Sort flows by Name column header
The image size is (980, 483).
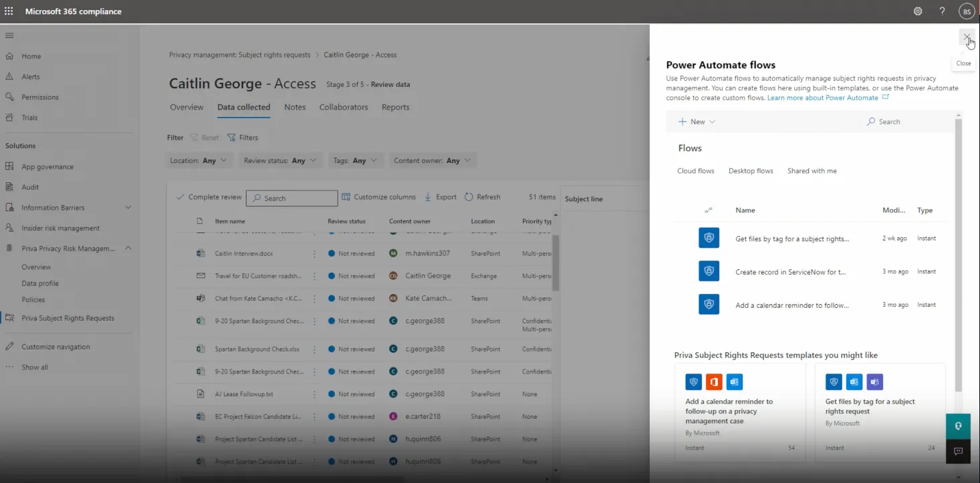[745, 210]
